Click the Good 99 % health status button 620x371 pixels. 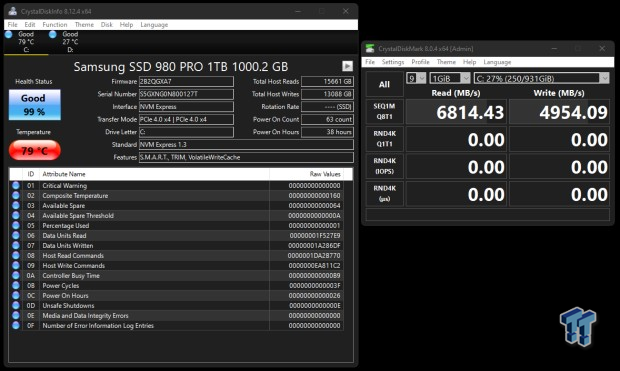(35, 105)
